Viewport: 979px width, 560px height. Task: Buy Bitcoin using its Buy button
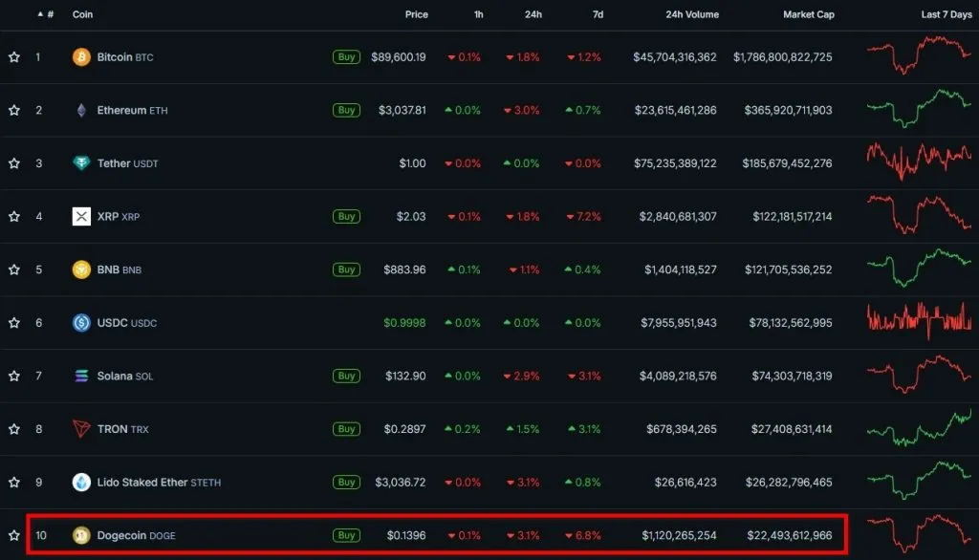(346, 56)
